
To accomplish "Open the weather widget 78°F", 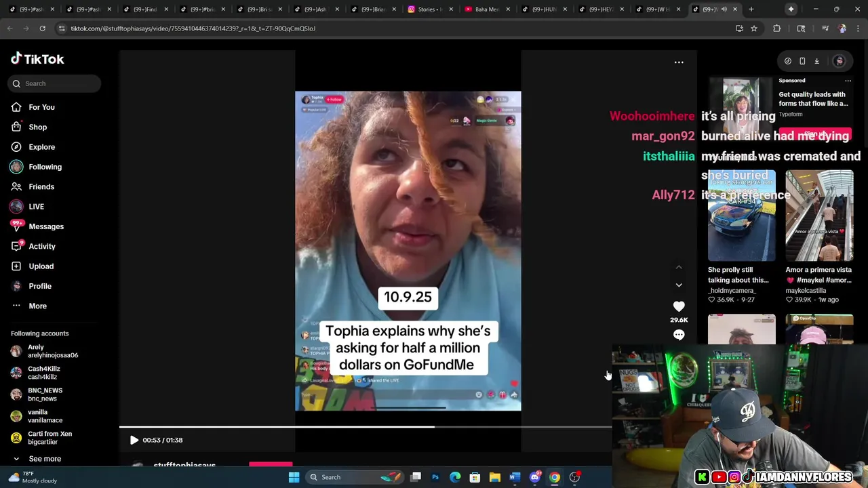I will (32, 477).
